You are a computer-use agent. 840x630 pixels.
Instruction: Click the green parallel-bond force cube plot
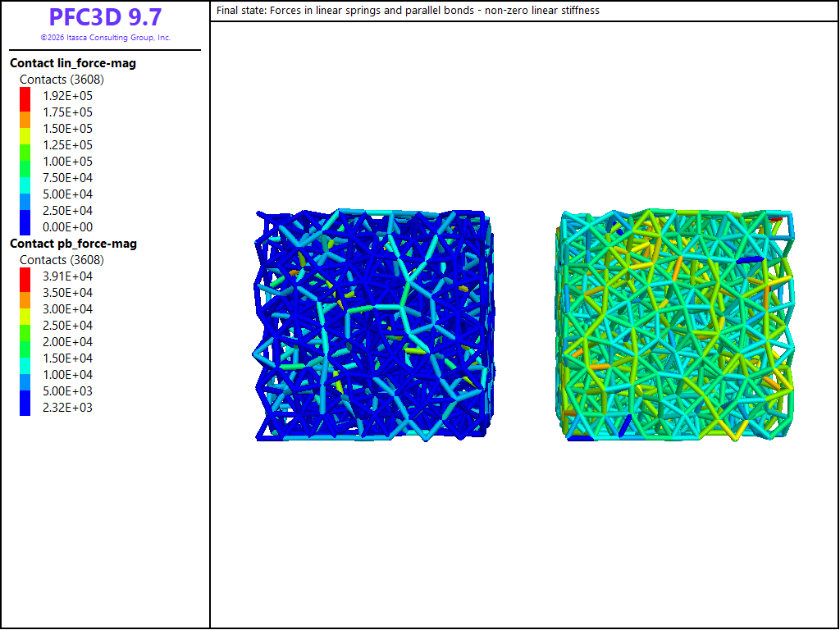tap(675, 325)
